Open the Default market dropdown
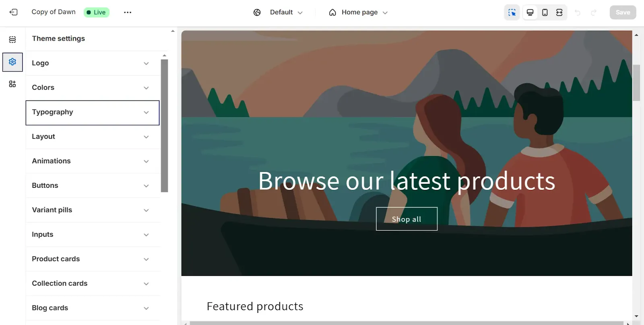Image resolution: width=644 pixels, height=325 pixels. 286,12
